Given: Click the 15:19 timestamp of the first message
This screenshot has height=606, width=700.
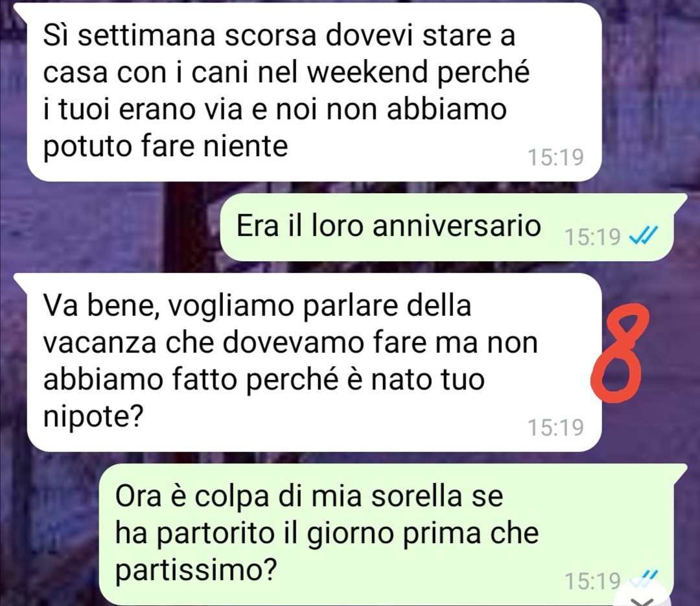Looking at the screenshot, I should 556,157.
